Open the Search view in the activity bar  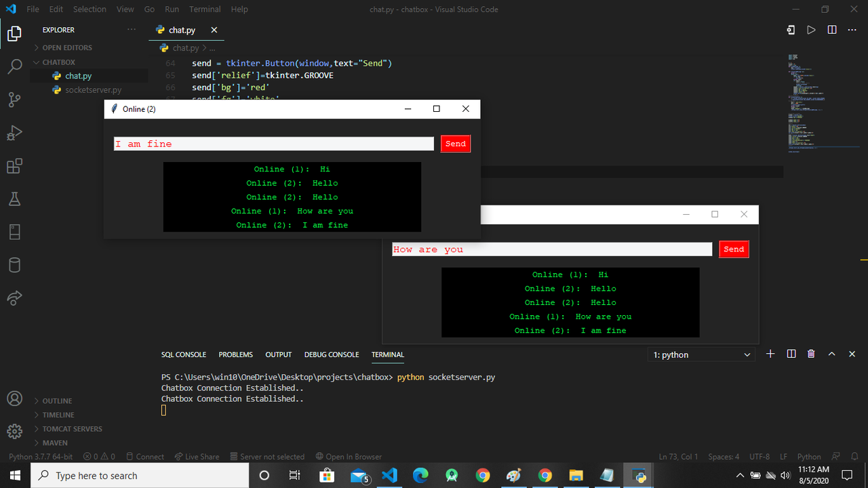tap(14, 66)
